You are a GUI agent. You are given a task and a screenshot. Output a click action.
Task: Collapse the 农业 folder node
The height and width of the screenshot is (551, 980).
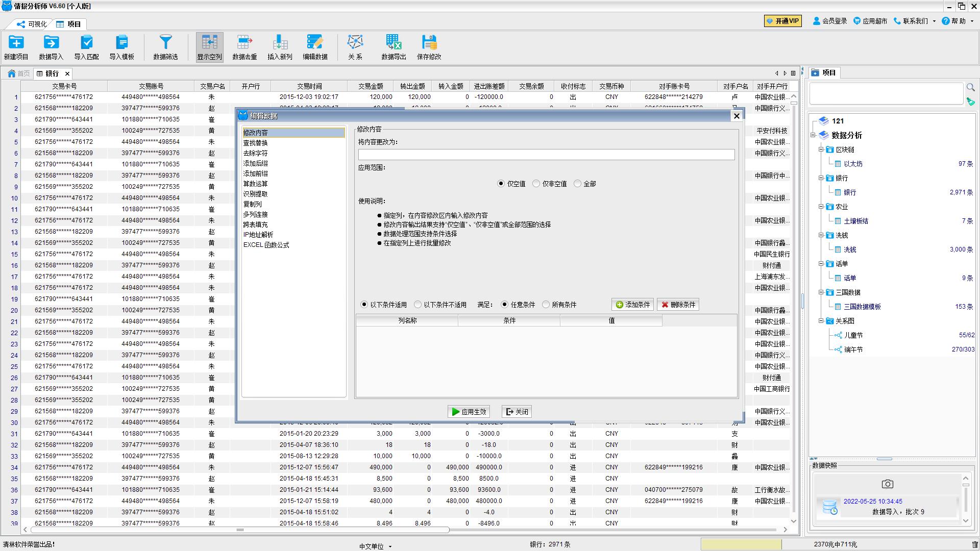pyautogui.click(x=821, y=207)
